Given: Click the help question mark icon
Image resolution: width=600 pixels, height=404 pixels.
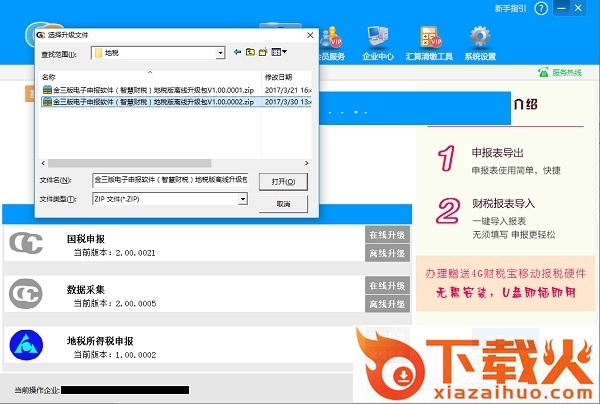Looking at the screenshot, I should pyautogui.click(x=541, y=8).
